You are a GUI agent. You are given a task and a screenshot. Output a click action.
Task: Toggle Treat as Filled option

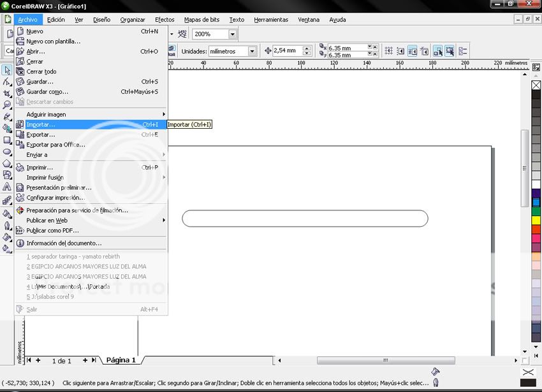450,51
